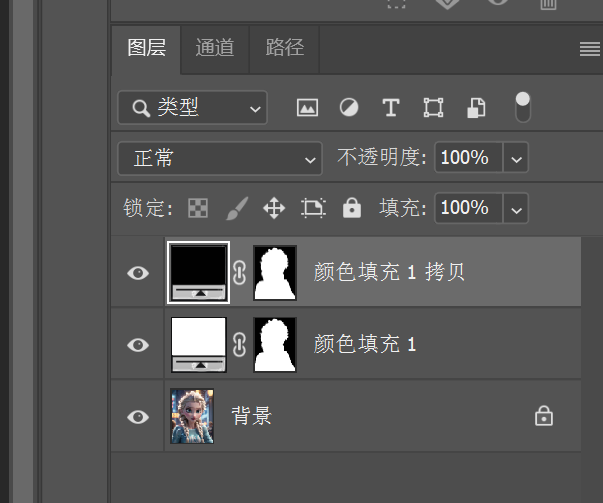
Task: Filter for smart objects icon
Action: 476,107
